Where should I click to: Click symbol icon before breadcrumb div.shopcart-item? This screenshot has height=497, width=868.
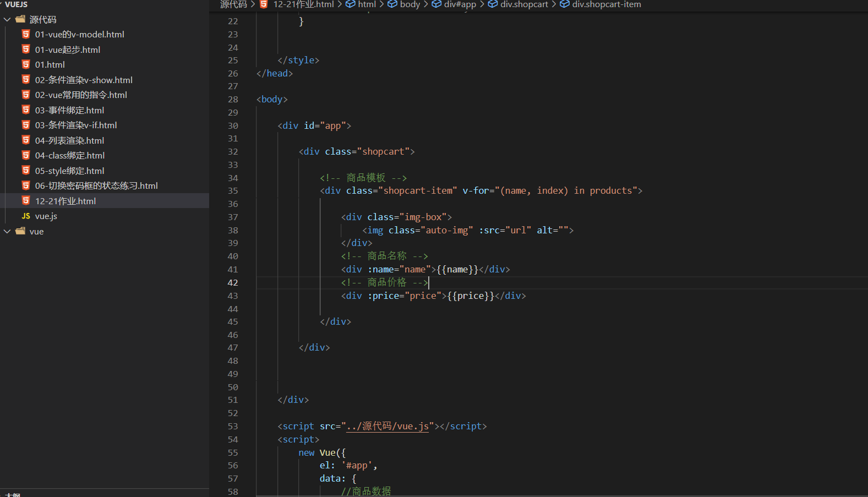click(564, 4)
